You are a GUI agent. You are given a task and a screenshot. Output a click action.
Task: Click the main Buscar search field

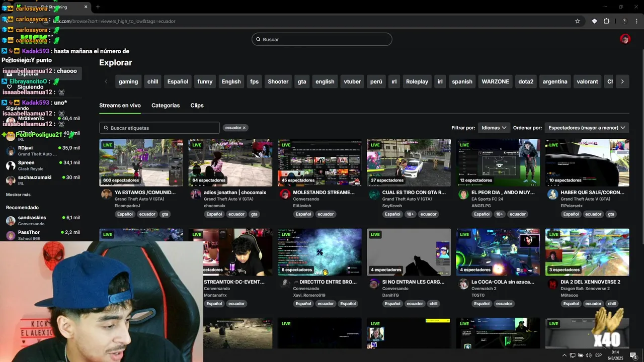(322, 39)
